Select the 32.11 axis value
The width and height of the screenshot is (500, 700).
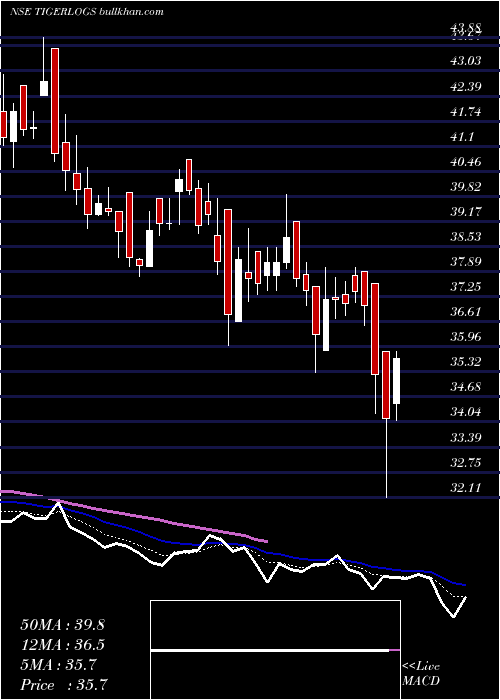coord(466,488)
